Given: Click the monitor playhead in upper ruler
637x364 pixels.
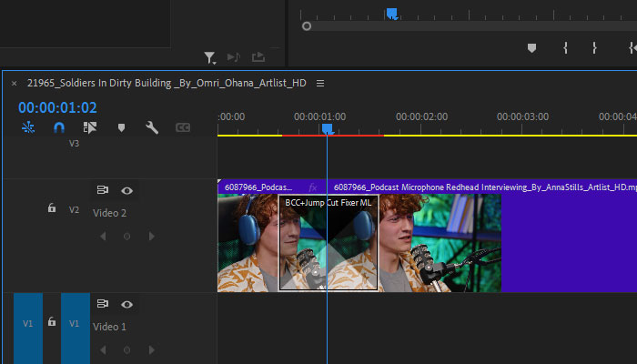Looking at the screenshot, I should point(391,14).
